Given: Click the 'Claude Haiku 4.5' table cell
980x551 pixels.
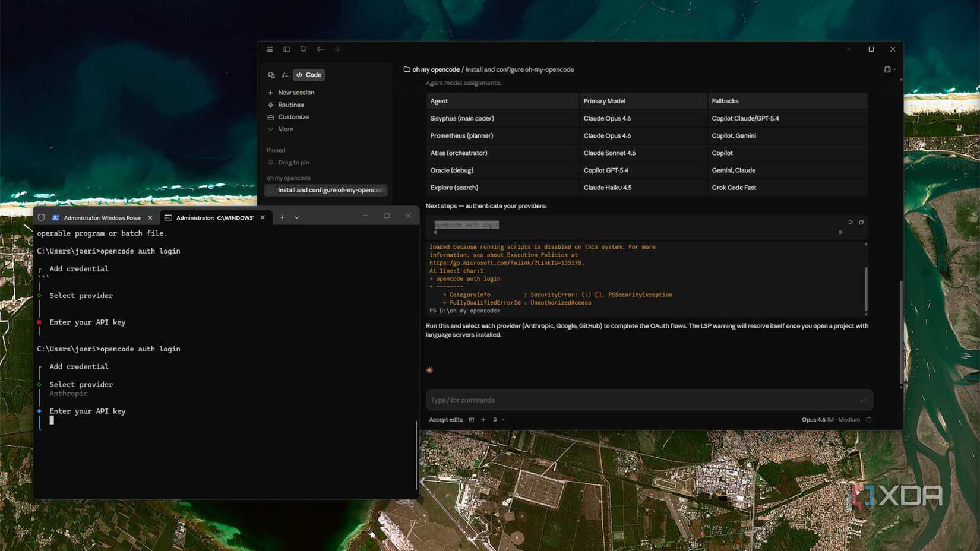Looking at the screenshot, I should pyautogui.click(x=643, y=188).
